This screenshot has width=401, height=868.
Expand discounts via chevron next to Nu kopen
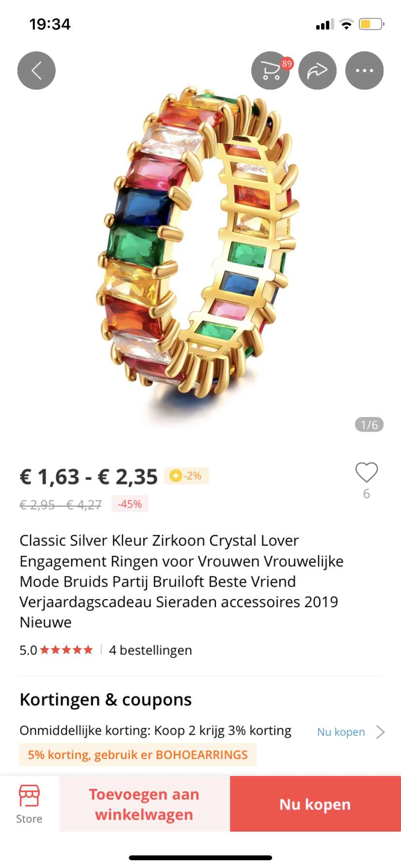(x=380, y=732)
